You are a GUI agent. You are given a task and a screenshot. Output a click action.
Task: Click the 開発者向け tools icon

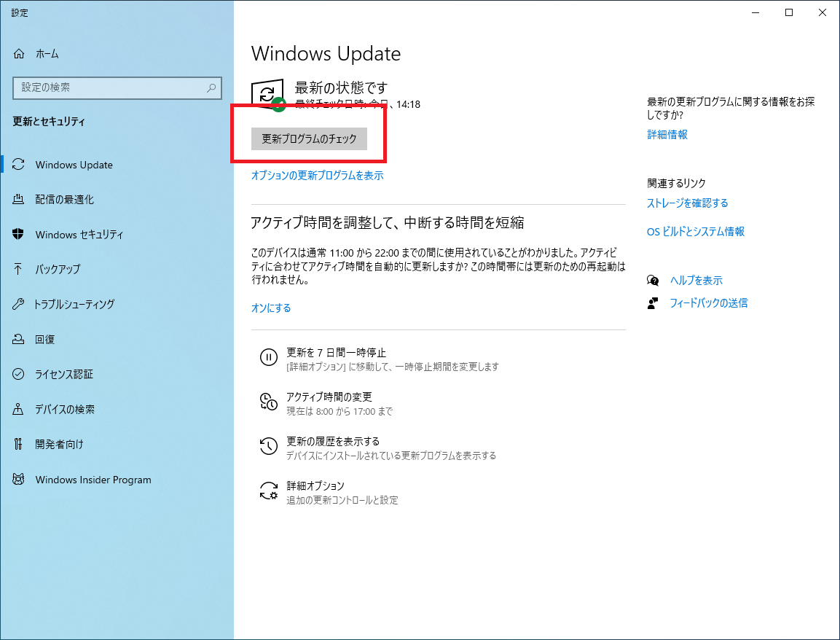pos(18,444)
